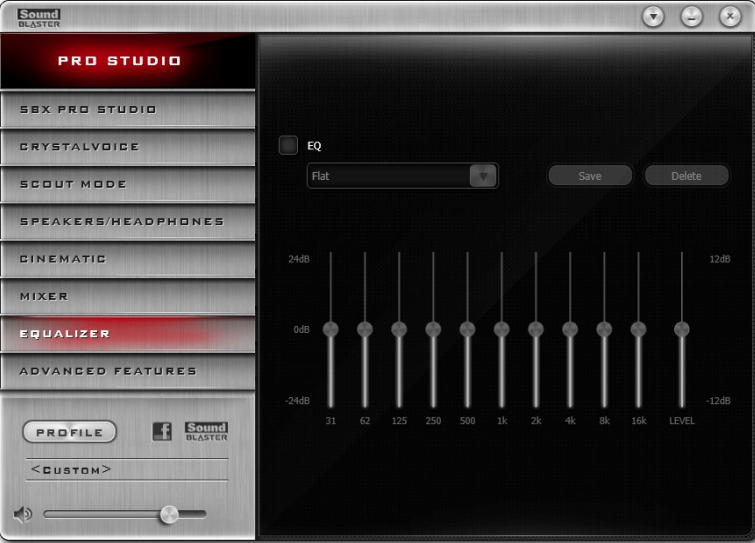Click the 250 Hz band slider knob
Viewport: 755px width, 543px height.
(433, 329)
